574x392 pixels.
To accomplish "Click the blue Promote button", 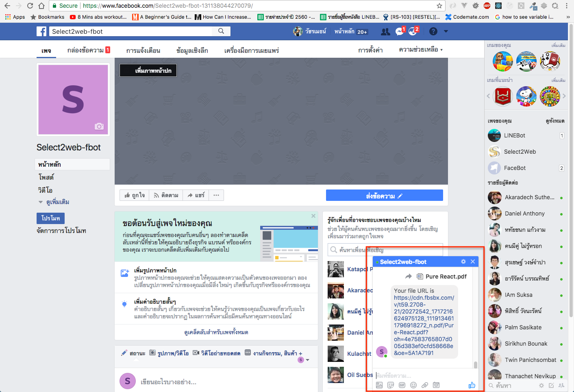I will click(50, 218).
